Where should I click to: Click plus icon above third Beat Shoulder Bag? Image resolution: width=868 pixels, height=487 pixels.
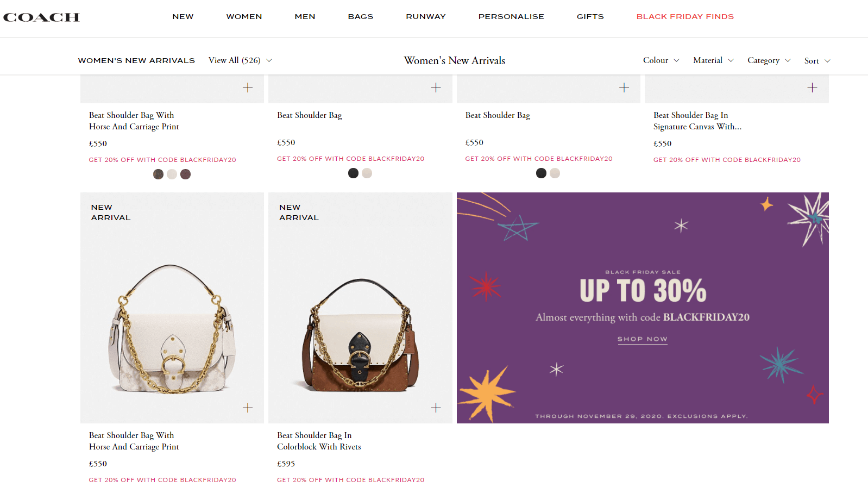click(x=624, y=88)
